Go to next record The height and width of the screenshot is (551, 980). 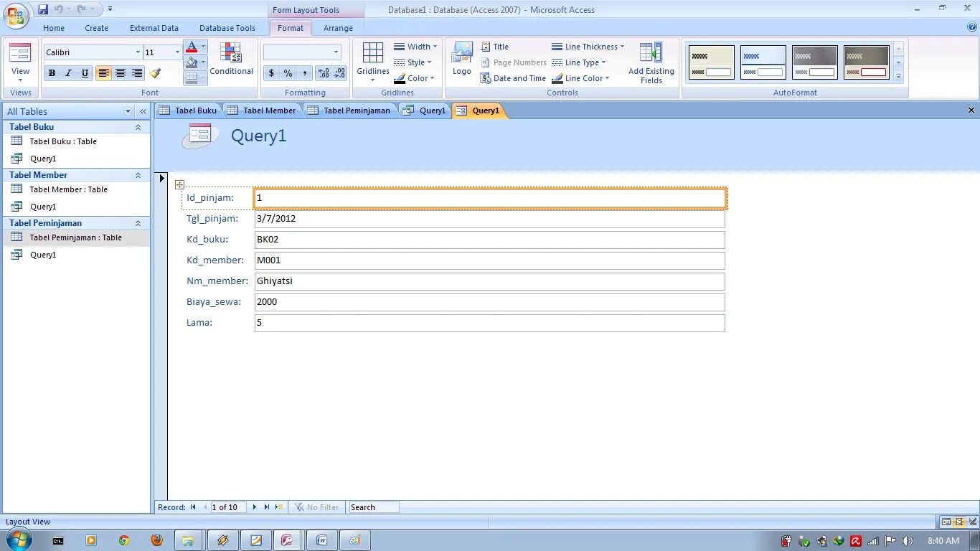coord(255,507)
